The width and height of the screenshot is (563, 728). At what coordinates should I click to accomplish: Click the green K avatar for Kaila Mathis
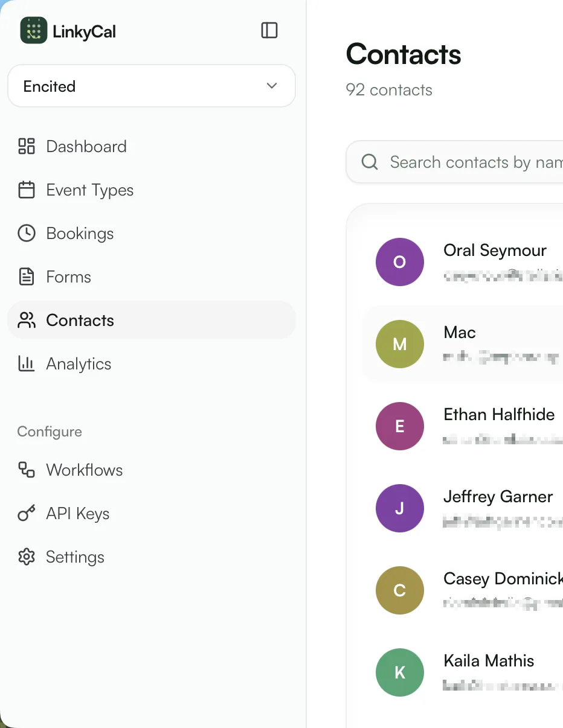(399, 672)
